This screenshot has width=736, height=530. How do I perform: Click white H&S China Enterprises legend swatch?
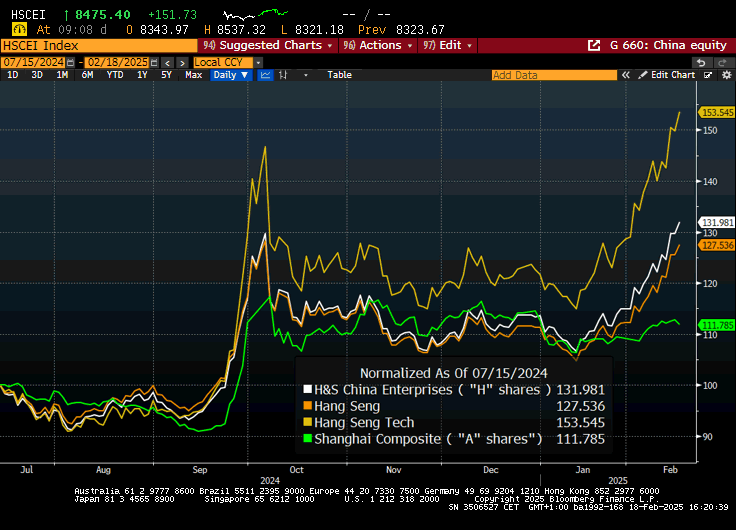coord(307,390)
